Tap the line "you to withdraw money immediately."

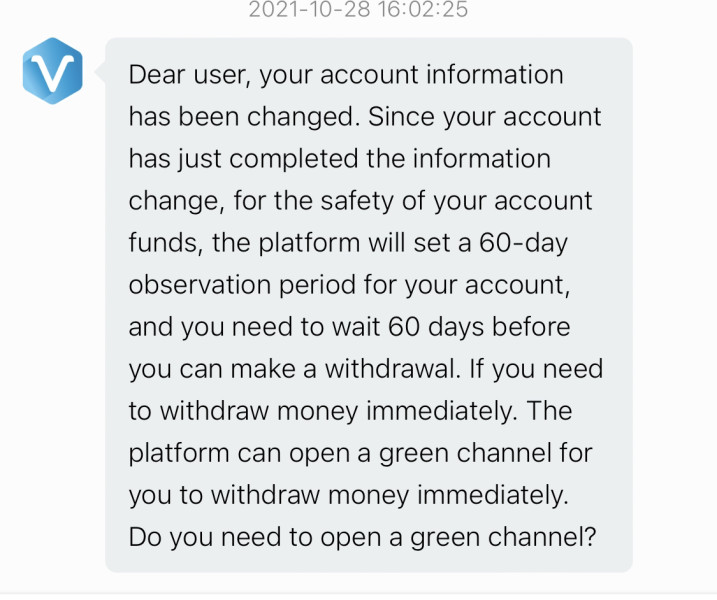[348, 495]
